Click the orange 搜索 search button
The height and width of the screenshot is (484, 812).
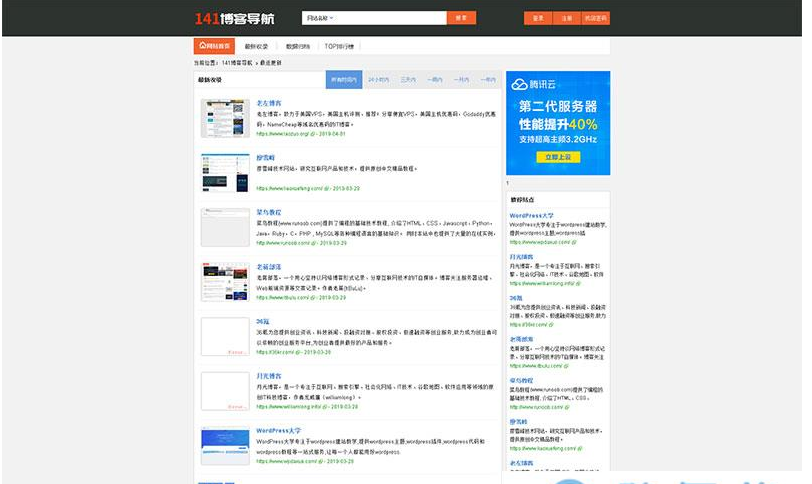coord(461,18)
